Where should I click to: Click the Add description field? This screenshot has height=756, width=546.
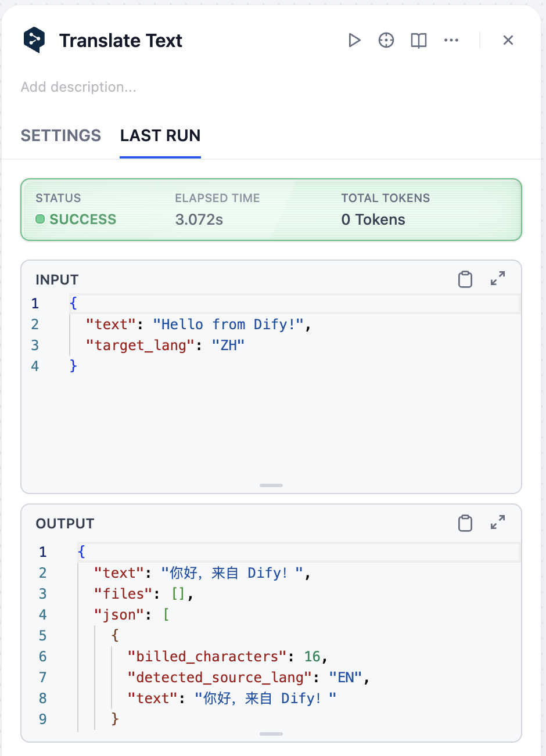pos(78,87)
